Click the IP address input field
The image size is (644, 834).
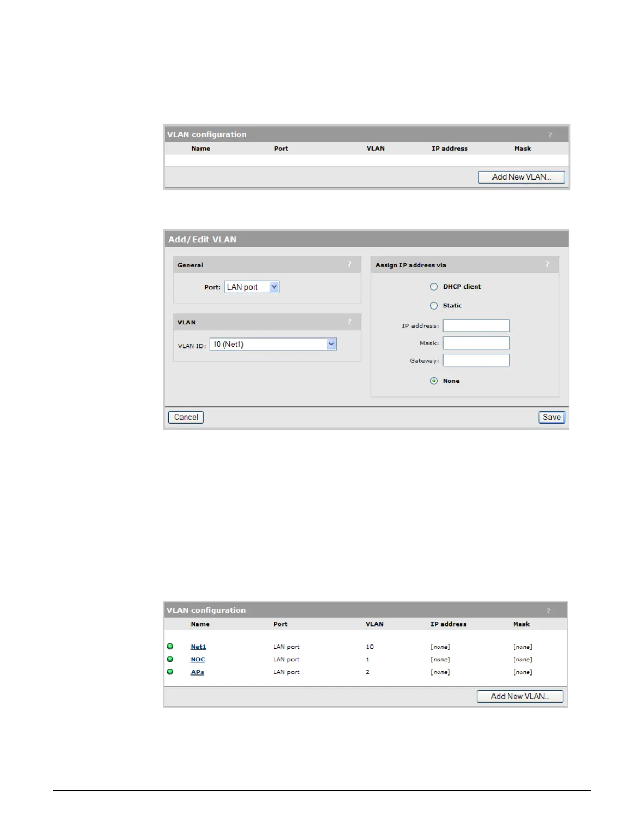coord(476,325)
